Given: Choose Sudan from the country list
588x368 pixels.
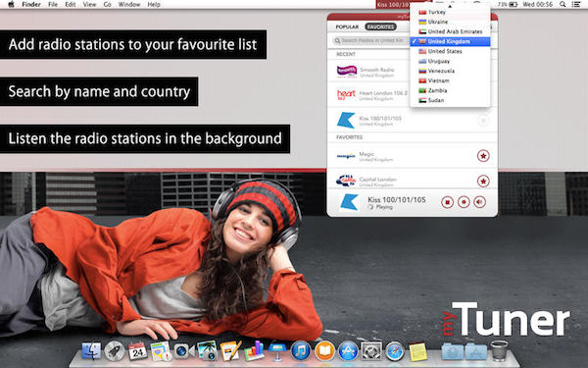Looking at the screenshot, I should coord(450,100).
